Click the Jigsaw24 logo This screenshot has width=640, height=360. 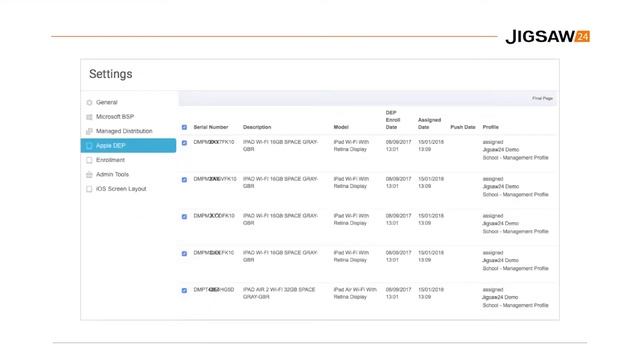547,37
